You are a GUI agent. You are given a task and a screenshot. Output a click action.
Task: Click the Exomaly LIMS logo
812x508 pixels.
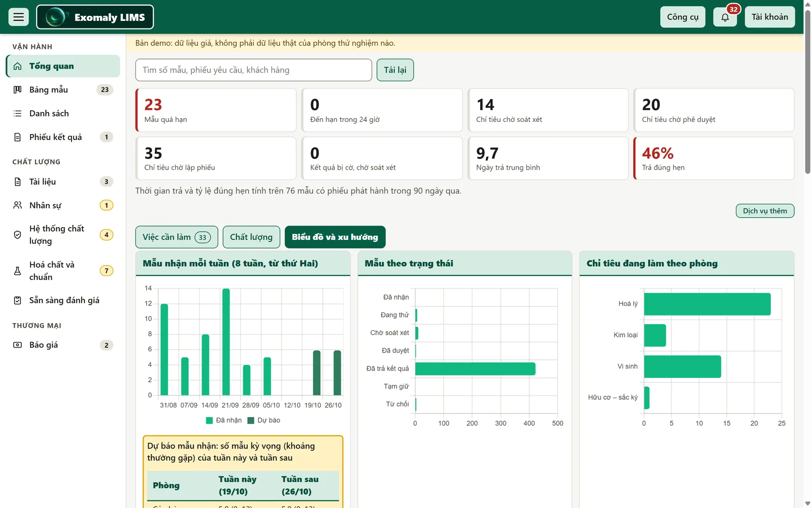click(95, 17)
